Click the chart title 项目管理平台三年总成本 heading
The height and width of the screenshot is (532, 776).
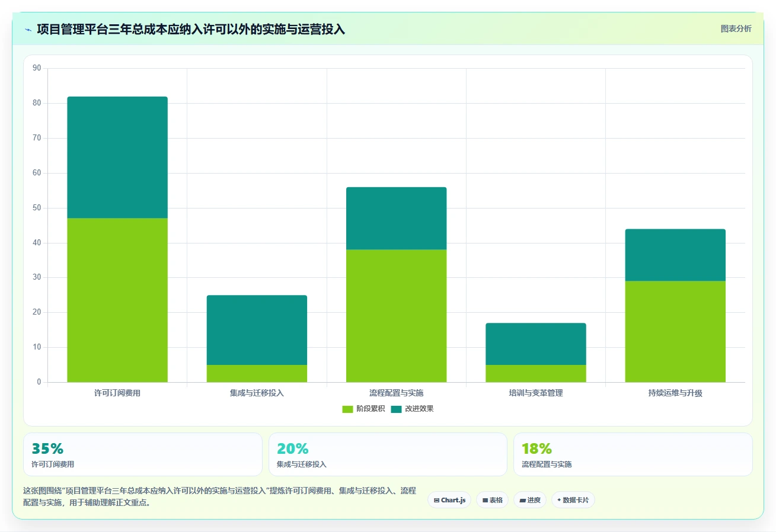click(x=191, y=29)
